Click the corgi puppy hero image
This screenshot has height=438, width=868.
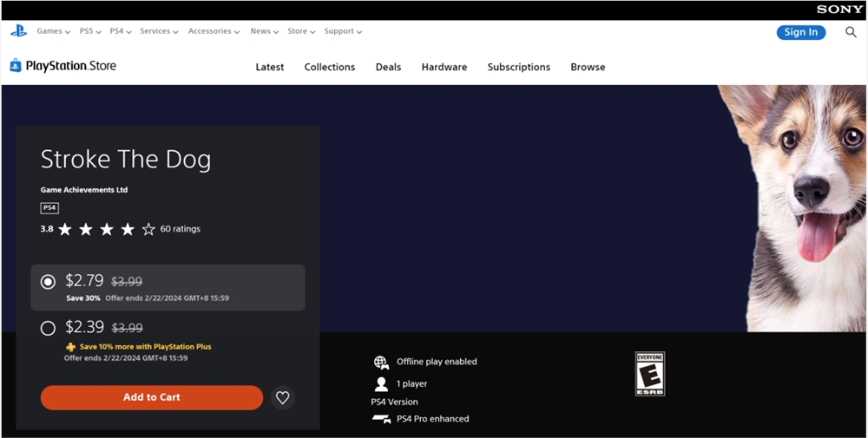point(792,208)
